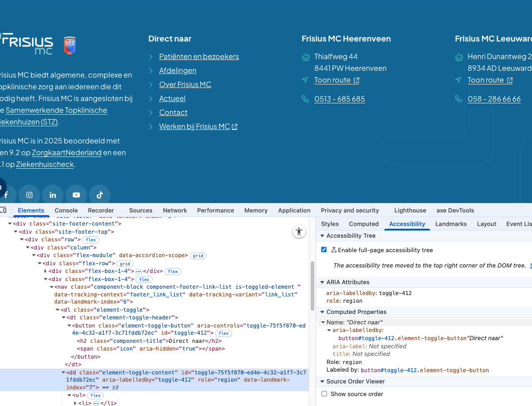The image size is (532, 406).
Task: Click the experiment flask icon next to Enable full-page
Action: (x=334, y=250)
